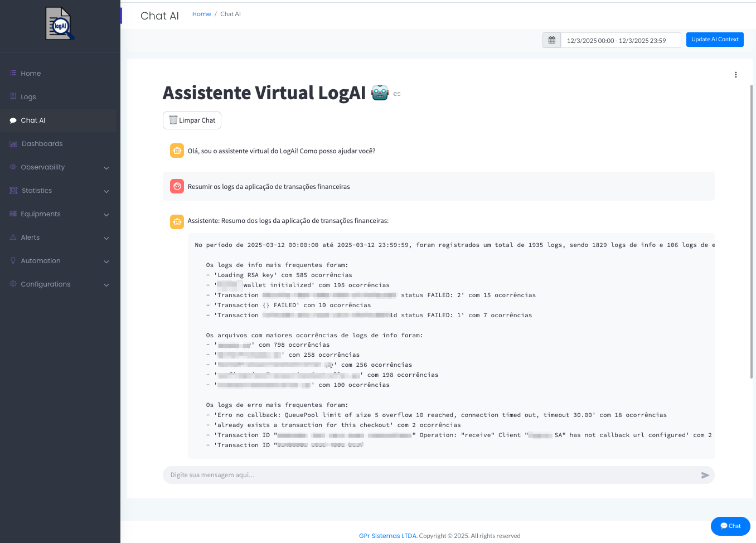Click the anchor link icon beside title

[x=397, y=94]
